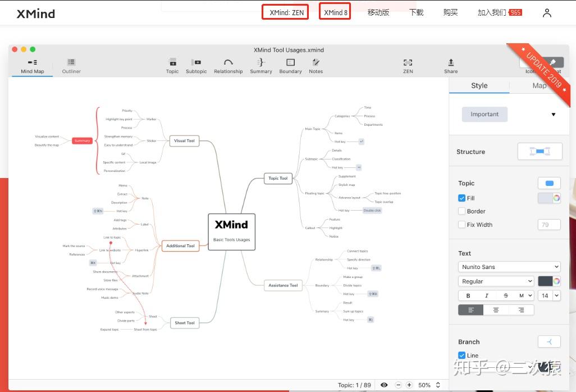Open the Map tab
This screenshot has width=576, height=392.
click(x=539, y=85)
